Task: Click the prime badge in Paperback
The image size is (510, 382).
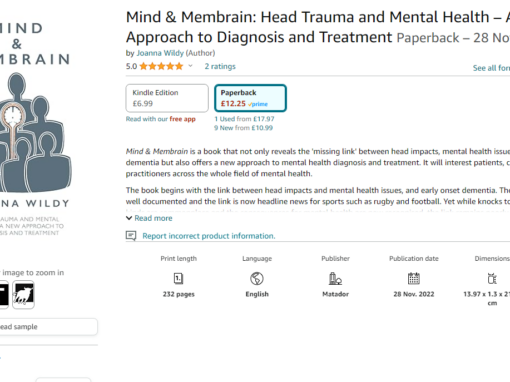Action: point(258,104)
